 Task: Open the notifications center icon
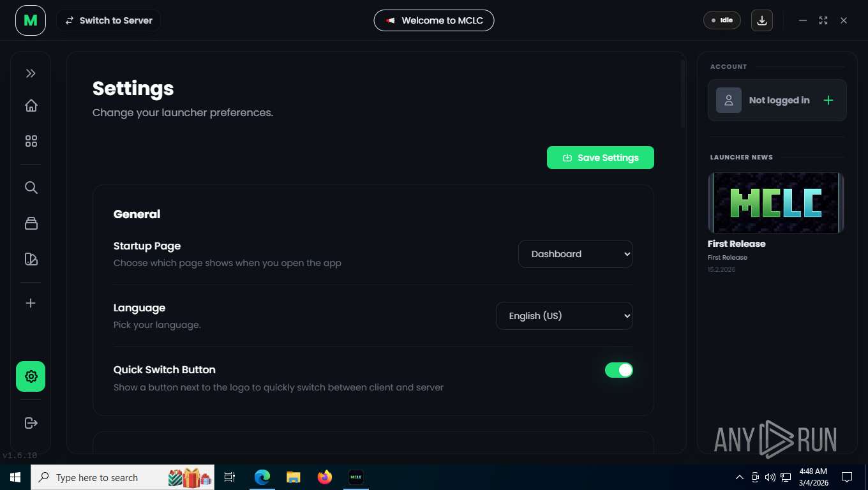847,477
